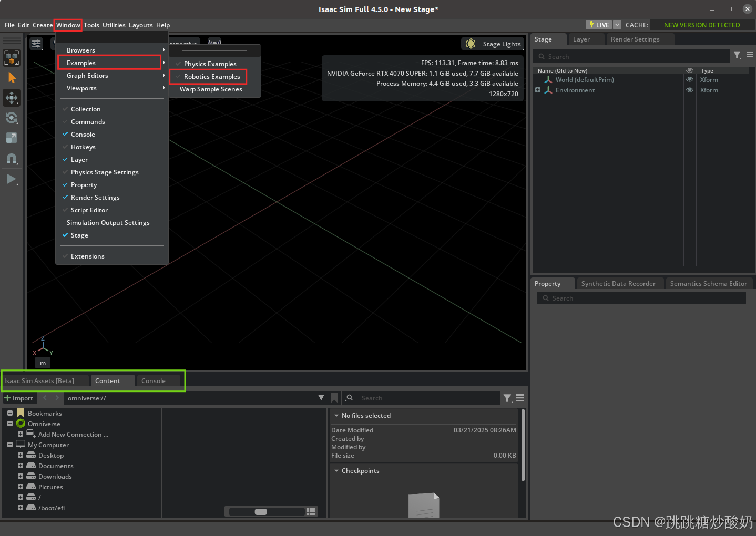This screenshot has height=536, width=756.
Task: Click the viewport units 'm' button
Action: click(43, 363)
